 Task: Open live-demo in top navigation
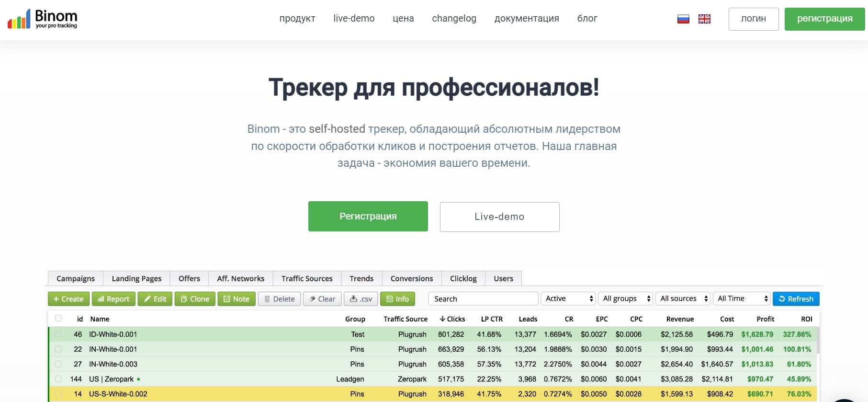pyautogui.click(x=354, y=18)
